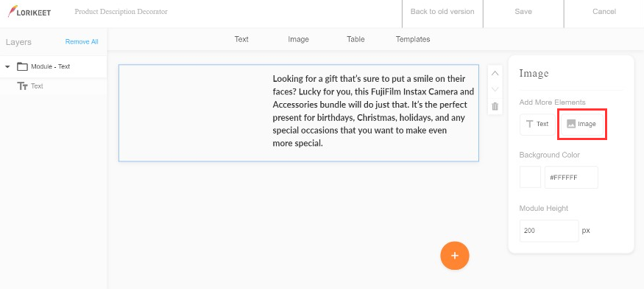Click the Lorikeet logo
Image resolution: width=644 pixels, height=289 pixels.
point(29,12)
